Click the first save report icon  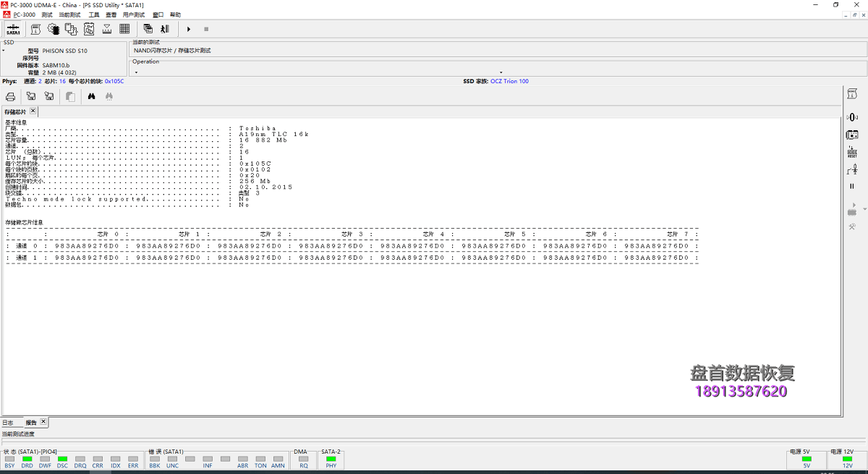[31, 96]
